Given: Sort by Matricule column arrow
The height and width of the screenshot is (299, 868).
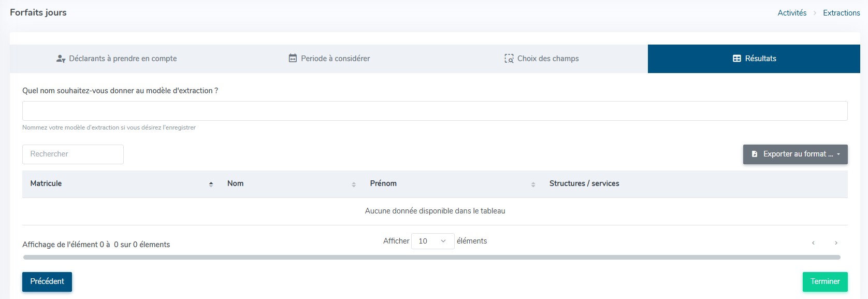Looking at the screenshot, I should (211, 184).
